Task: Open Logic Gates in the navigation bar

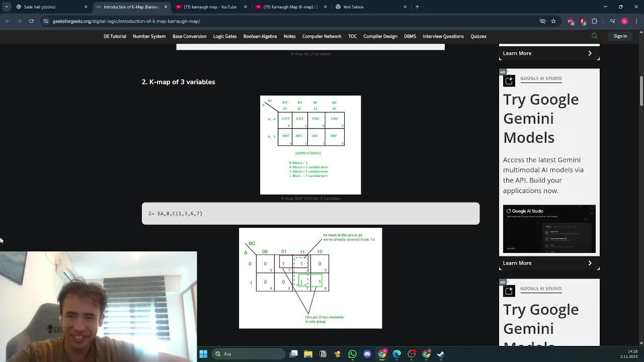Action: point(225,36)
